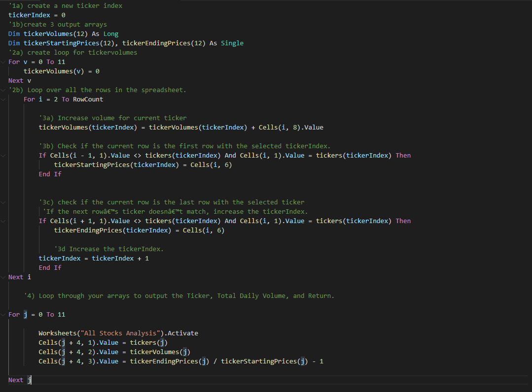
Task: Click comment '3b) Check if the current row'
Action: [x=184, y=146]
